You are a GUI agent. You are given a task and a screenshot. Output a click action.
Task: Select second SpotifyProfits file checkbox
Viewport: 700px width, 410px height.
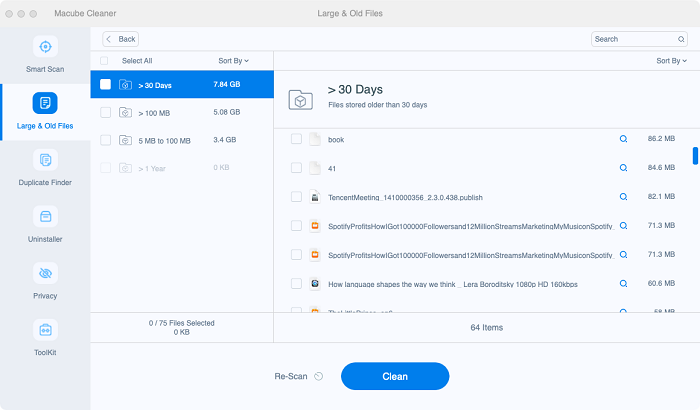pos(296,255)
